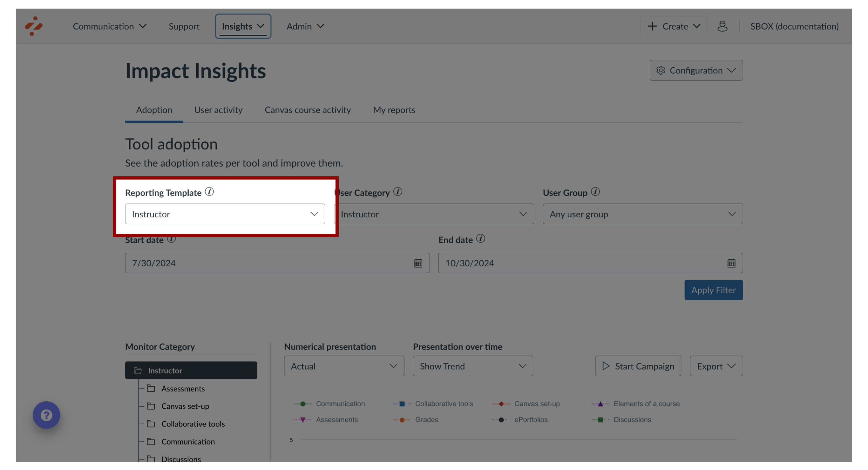Screen dimensions: 868x470
Task: Click the Start Campaign play icon
Action: (x=606, y=366)
